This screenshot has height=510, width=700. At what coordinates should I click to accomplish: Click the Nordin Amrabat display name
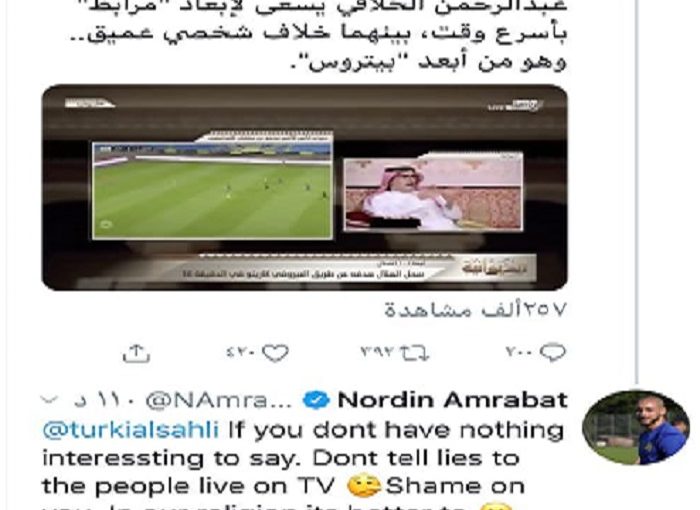(453, 400)
